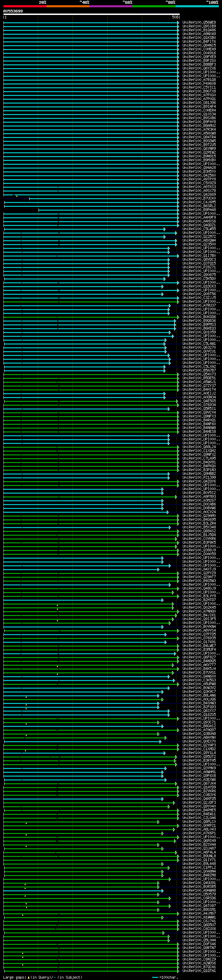Image resolution: width=222 pixels, height=980 pixels.
Task: Click the green ~80% identity legend segment
Action: (154, 6)
